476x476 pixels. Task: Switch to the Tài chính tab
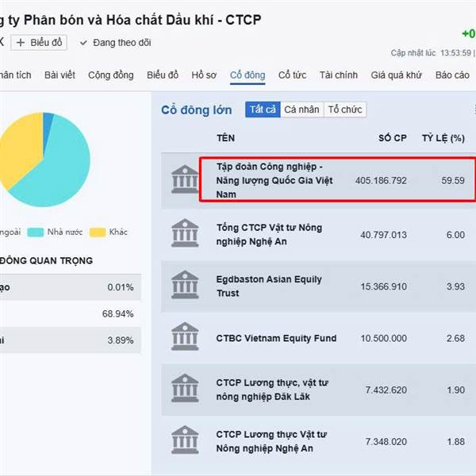point(339,75)
